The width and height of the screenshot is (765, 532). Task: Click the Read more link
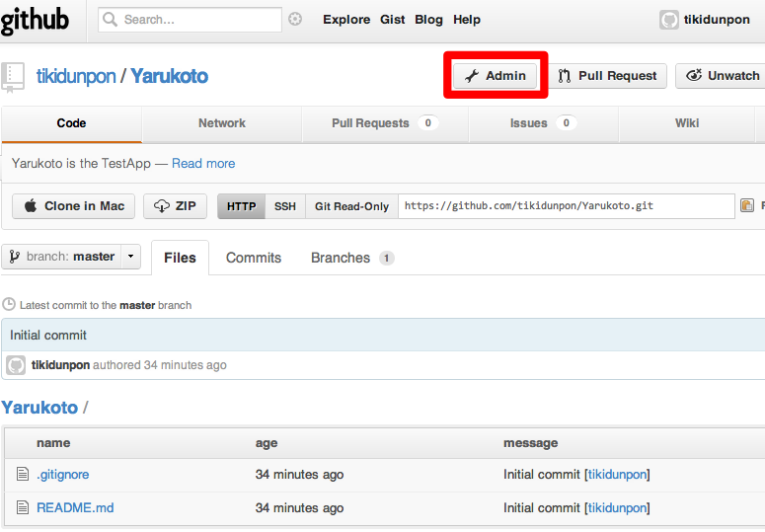point(203,164)
